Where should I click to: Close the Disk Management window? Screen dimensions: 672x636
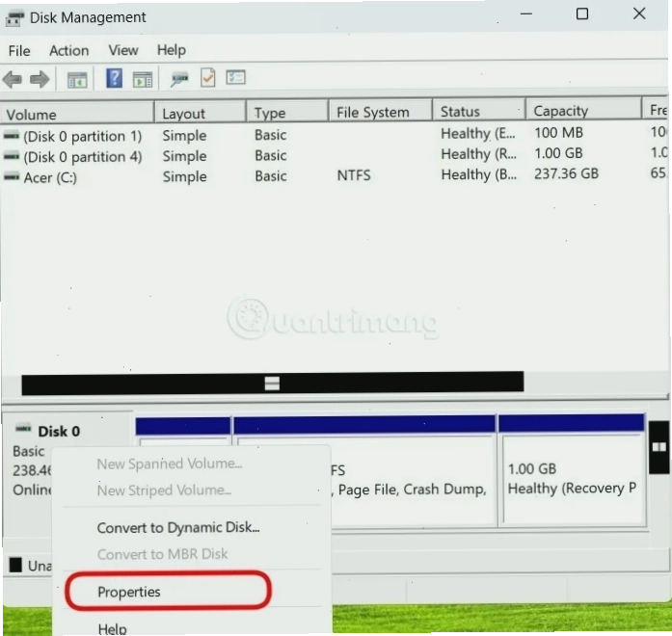(x=639, y=13)
